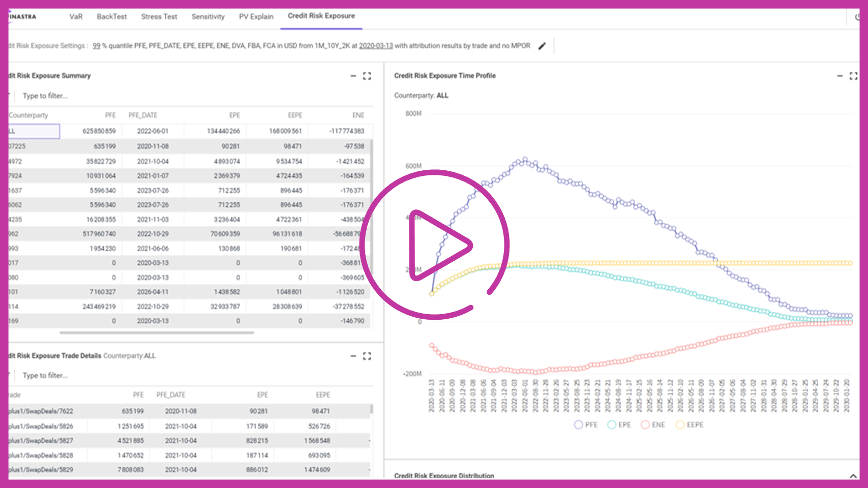Select EEPE value 1 568 548 in trades
Image resolution: width=868 pixels, height=488 pixels.
pyautogui.click(x=317, y=441)
